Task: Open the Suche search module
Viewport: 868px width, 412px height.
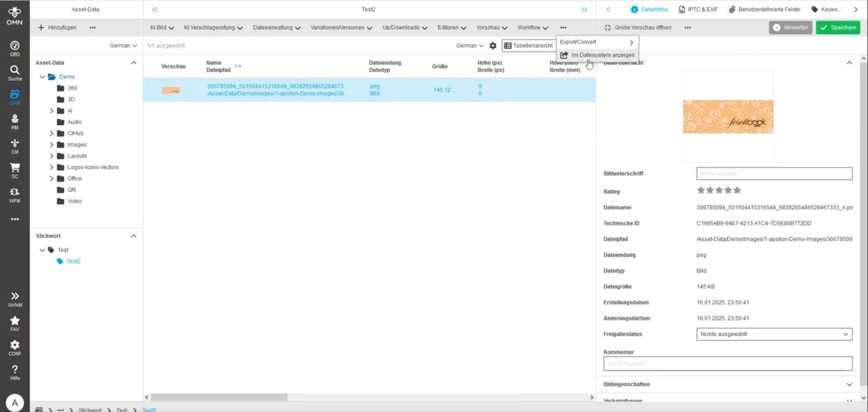Action: (x=15, y=73)
